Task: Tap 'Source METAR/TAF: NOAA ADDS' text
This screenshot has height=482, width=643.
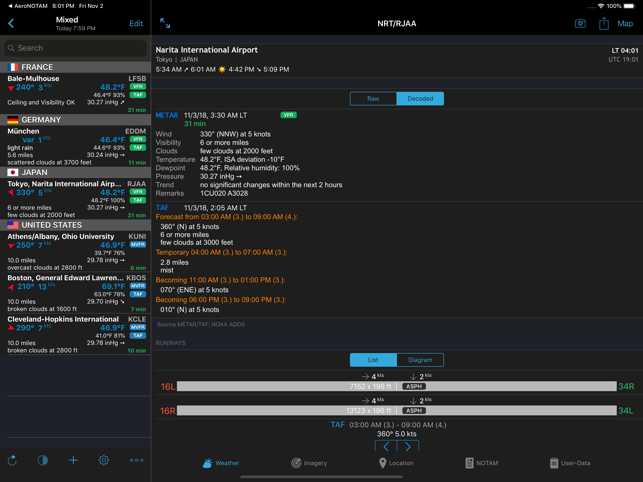Action: pos(201,324)
